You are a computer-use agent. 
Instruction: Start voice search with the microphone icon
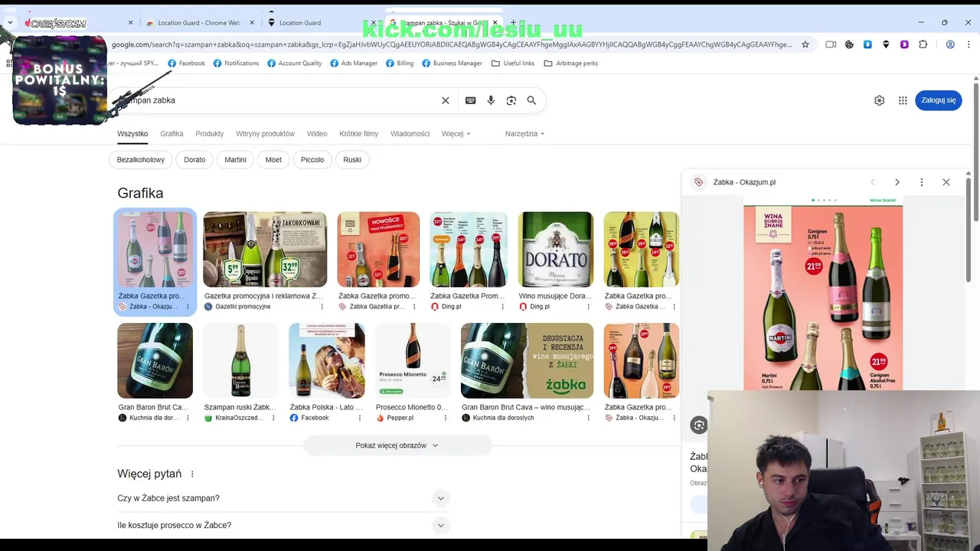[491, 100]
